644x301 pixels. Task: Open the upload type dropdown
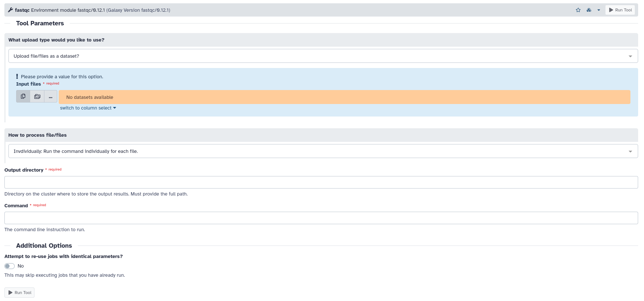point(323,56)
